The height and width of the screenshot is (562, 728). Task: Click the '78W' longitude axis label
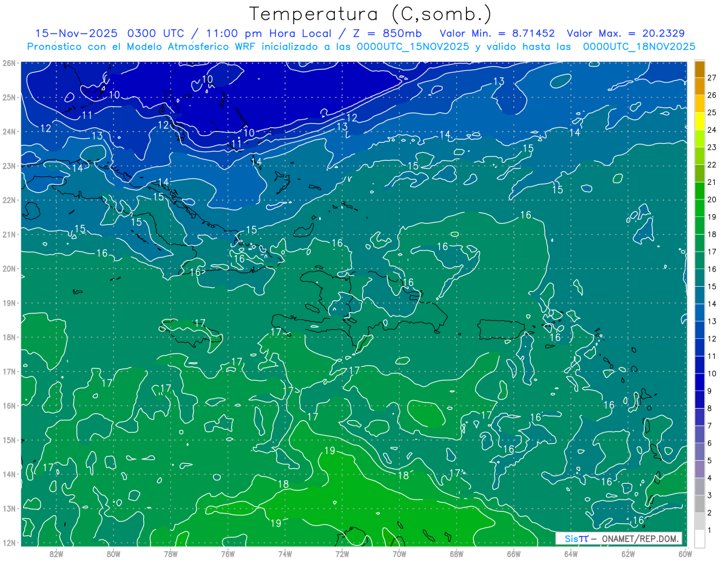170,554
